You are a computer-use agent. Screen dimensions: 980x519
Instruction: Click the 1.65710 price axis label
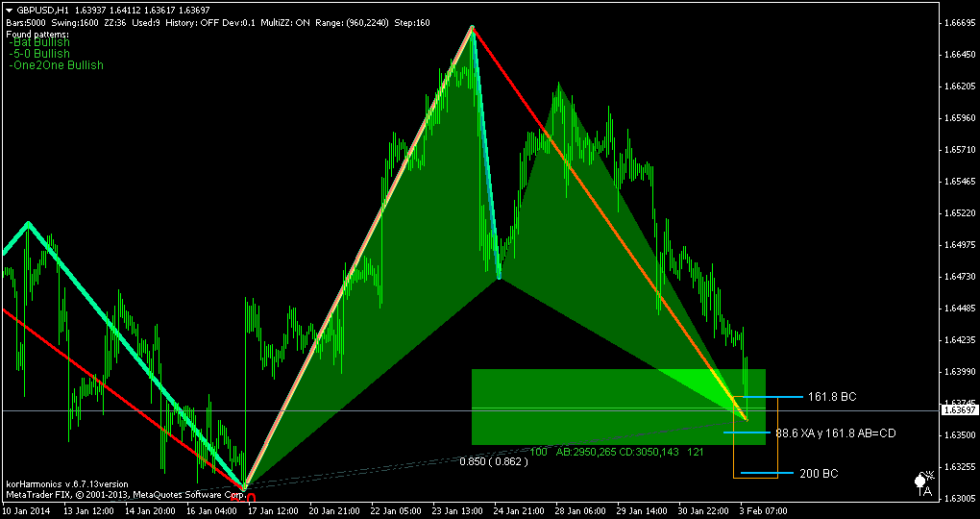pyautogui.click(x=961, y=149)
